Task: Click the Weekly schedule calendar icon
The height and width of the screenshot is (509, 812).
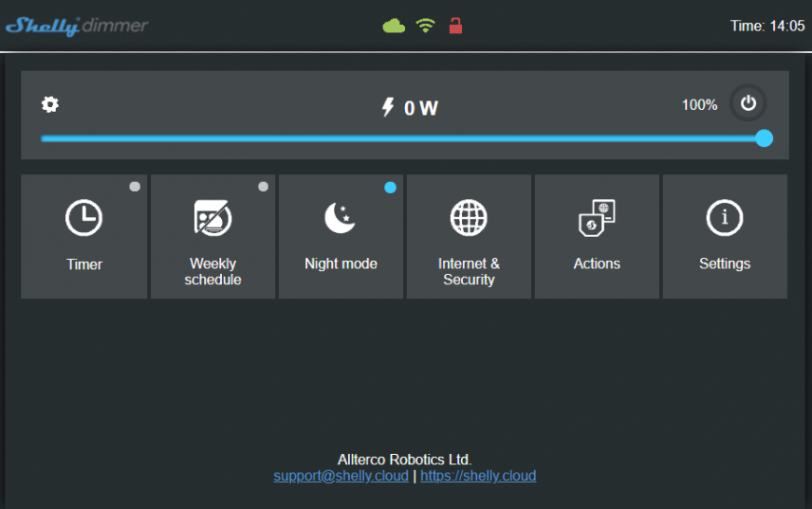Action: (212, 218)
